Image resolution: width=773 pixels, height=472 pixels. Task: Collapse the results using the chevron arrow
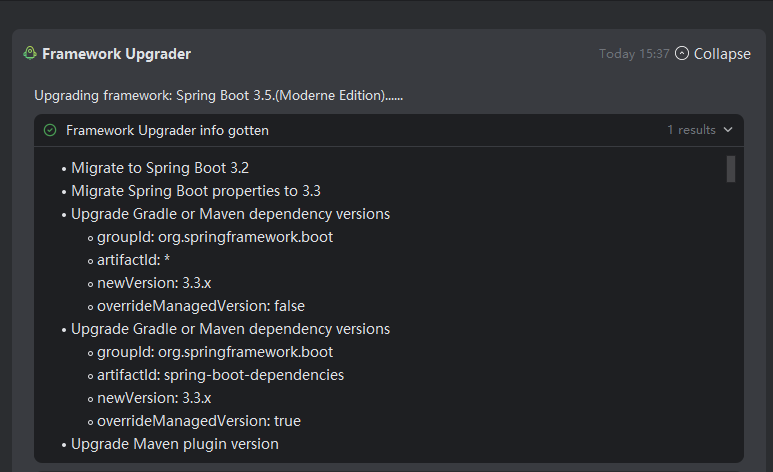click(x=728, y=130)
